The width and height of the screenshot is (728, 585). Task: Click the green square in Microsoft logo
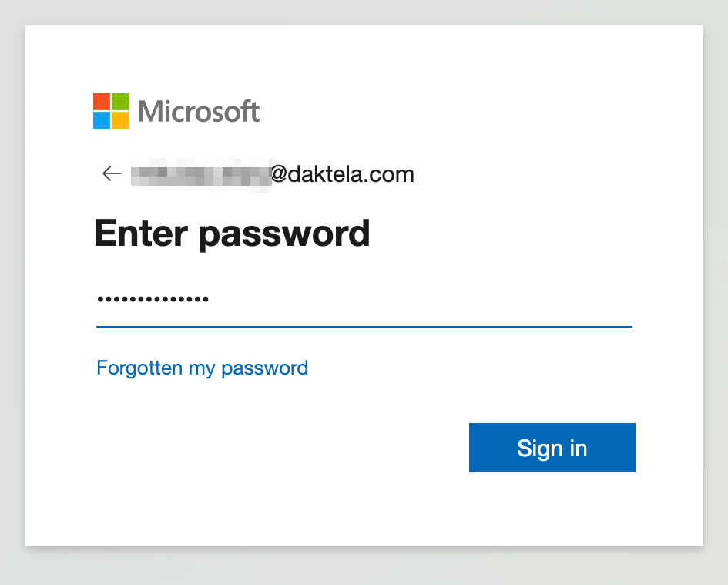point(120,102)
